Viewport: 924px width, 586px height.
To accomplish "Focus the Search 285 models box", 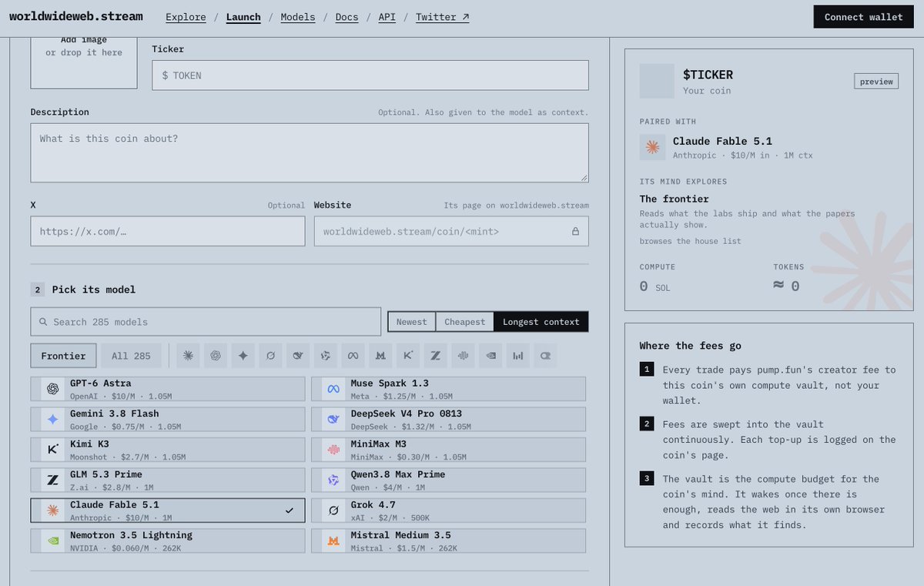I will pos(206,322).
